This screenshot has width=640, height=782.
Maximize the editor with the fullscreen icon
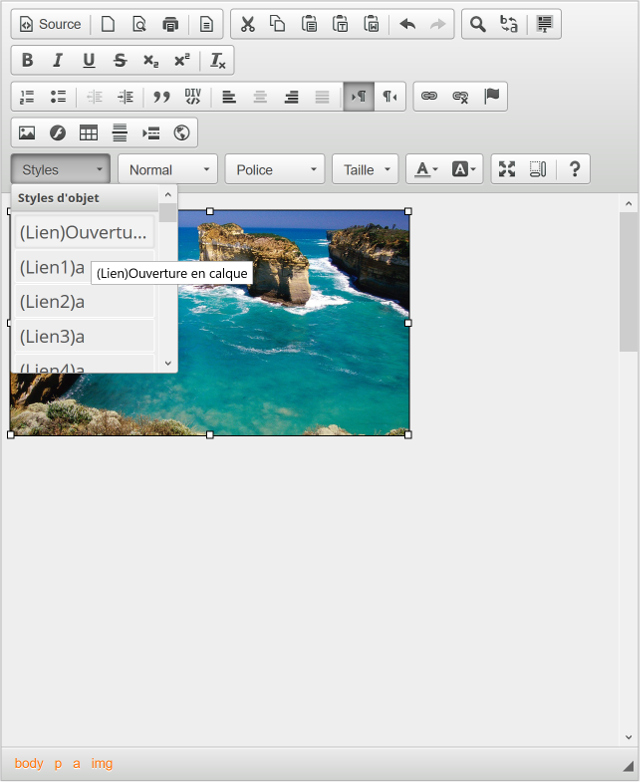pos(507,169)
